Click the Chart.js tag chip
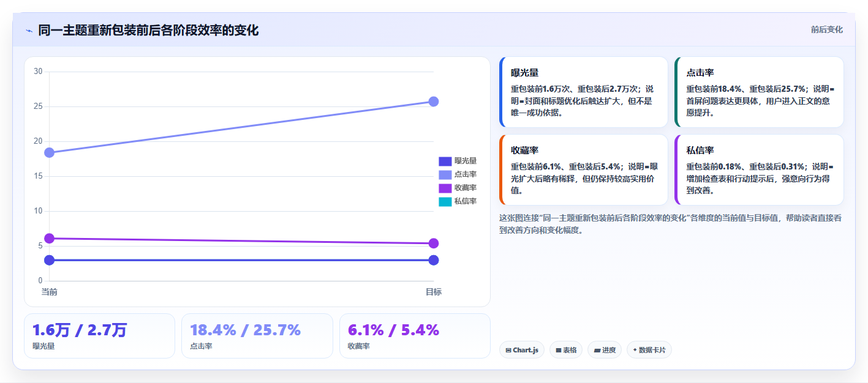 (x=521, y=350)
